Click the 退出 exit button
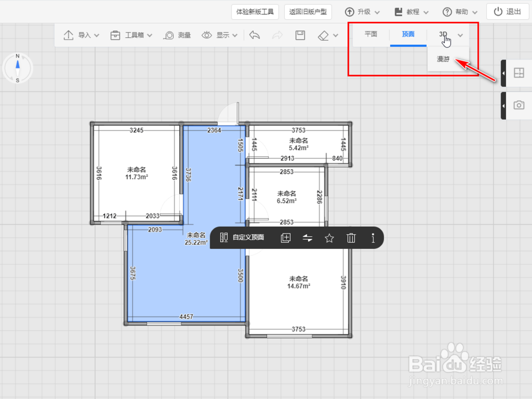The image size is (532, 399). [508, 12]
